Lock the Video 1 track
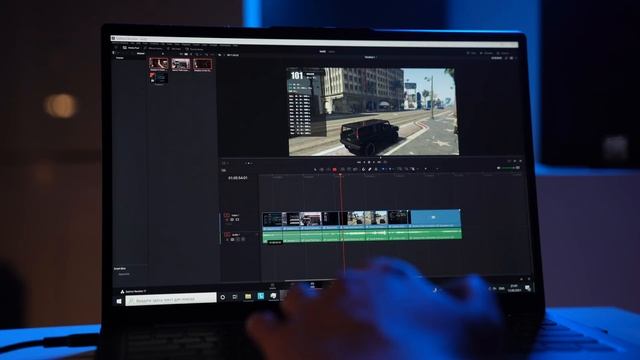 [227, 220]
